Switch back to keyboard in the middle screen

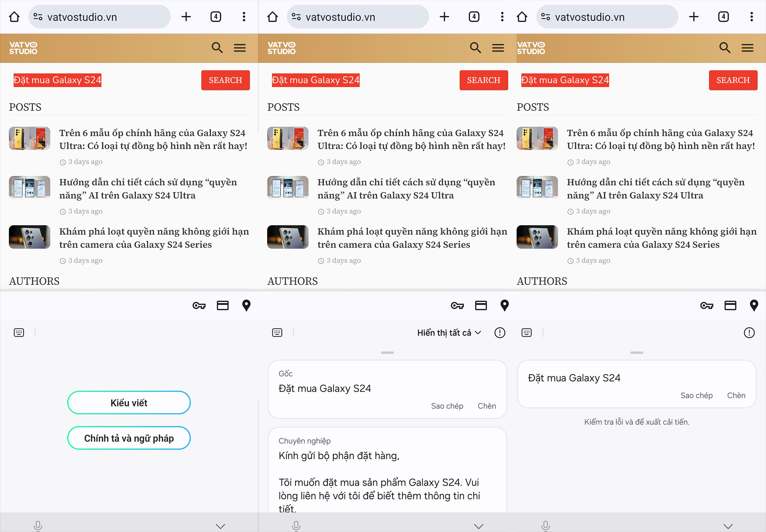(x=277, y=333)
